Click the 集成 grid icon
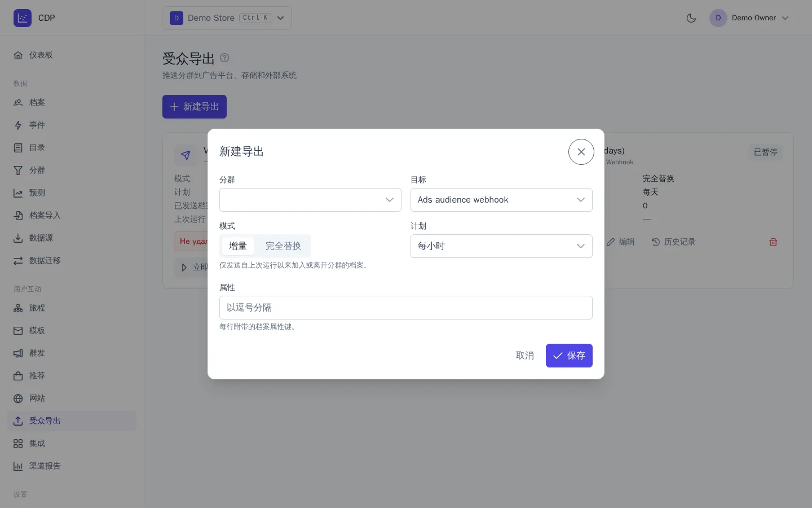812x508 pixels. click(18, 444)
